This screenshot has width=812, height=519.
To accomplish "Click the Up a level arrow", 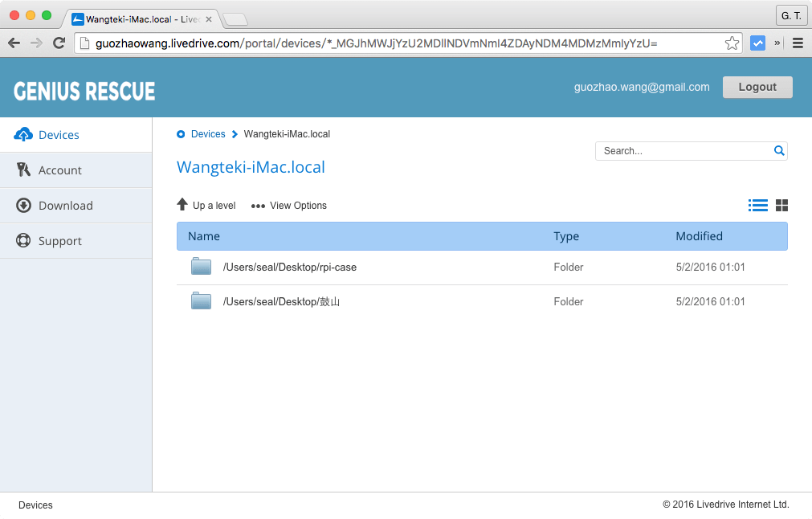I will click(x=182, y=205).
